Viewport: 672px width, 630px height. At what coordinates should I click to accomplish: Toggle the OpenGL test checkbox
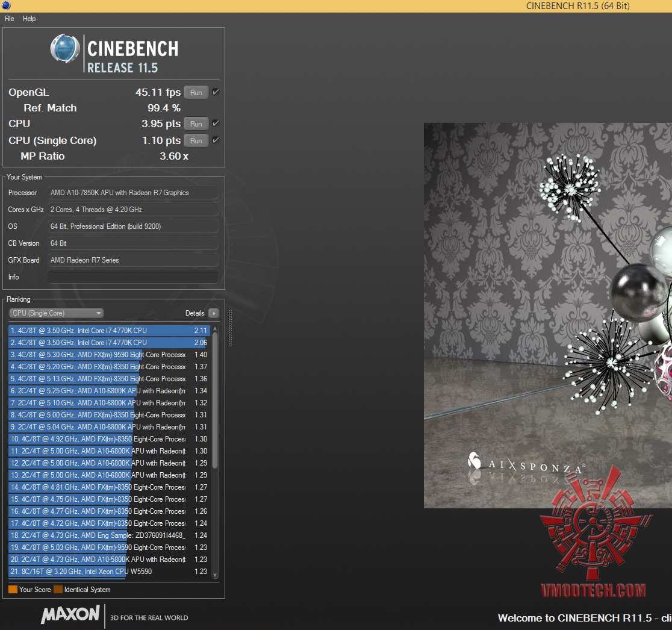click(x=216, y=92)
